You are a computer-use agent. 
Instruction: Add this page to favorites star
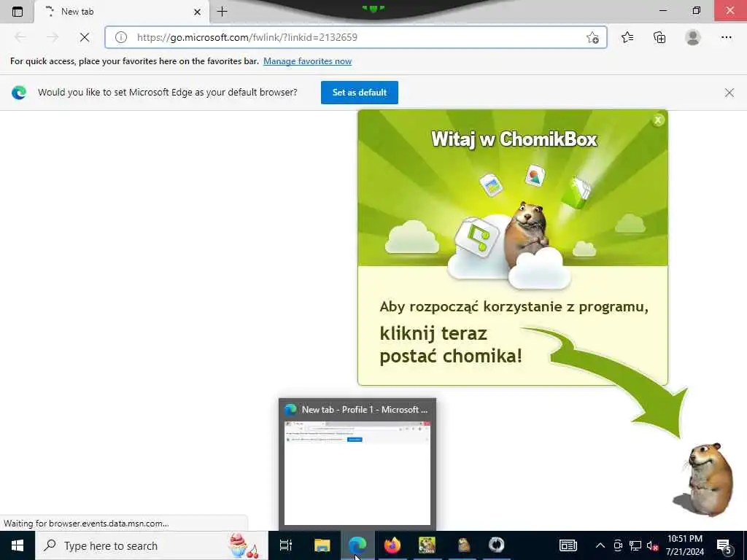coord(592,38)
